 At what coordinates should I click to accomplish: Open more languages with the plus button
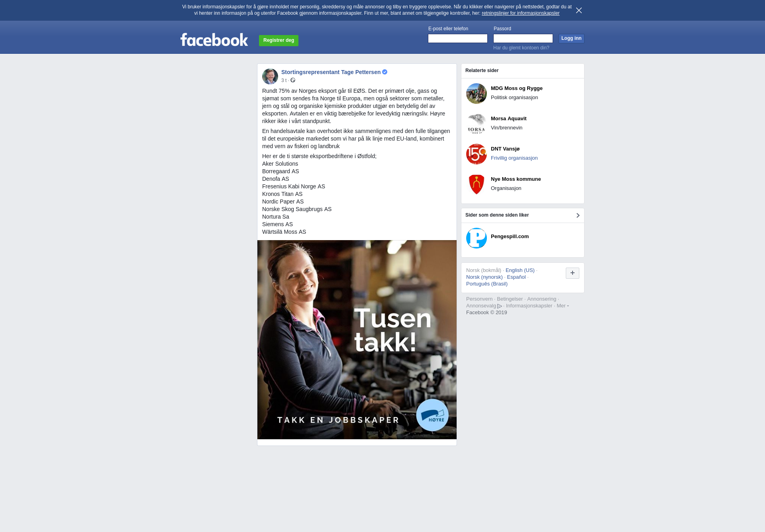tap(573, 273)
